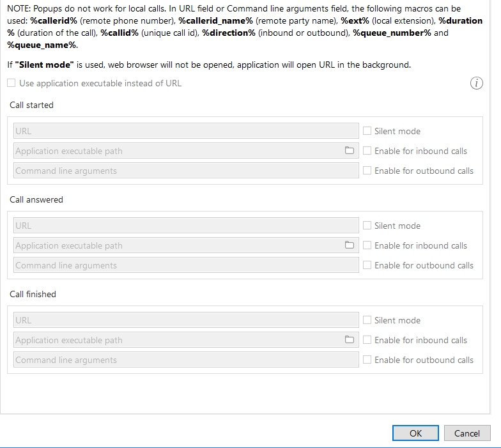Screen dimensions: 501x448
Task: Enable outbound calls for Call finished
Action: tap(367, 360)
